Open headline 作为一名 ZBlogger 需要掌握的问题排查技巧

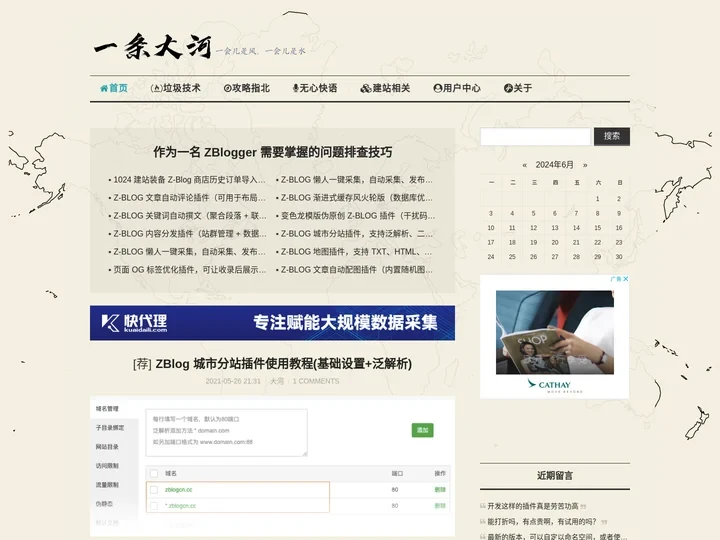(x=272, y=152)
